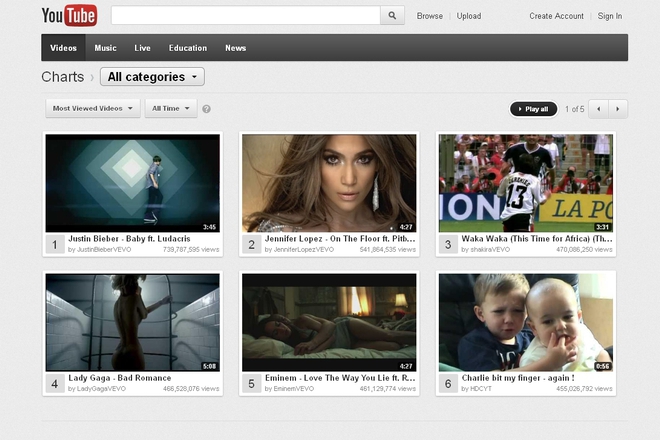This screenshot has height=440, width=660.
Task: Click title 'Justin Bieber - Baby ft. Ludacris'
Action: click(129, 239)
